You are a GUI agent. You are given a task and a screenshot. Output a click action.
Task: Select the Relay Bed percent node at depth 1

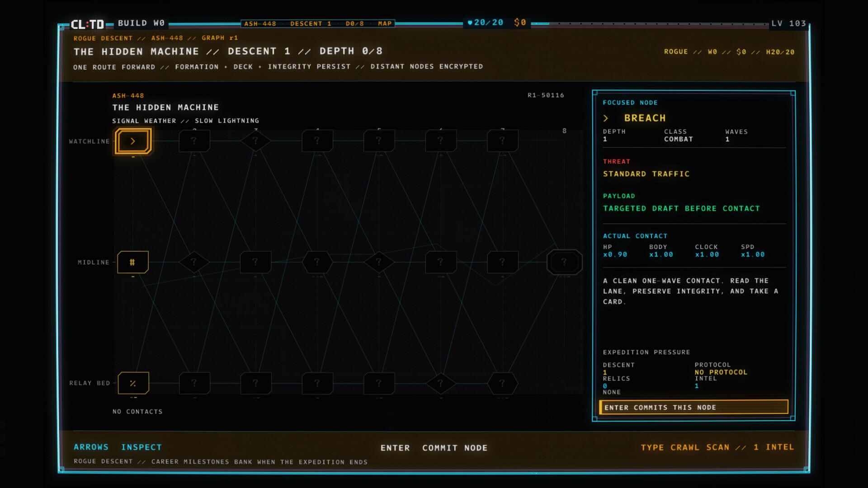click(x=133, y=383)
